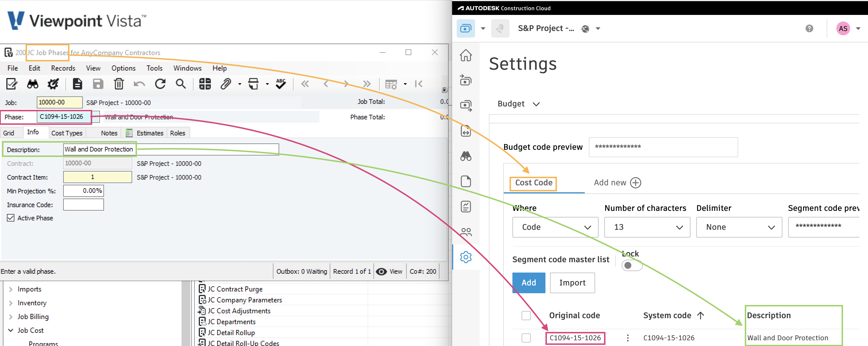Check the select-all checkbox beside Original code
This screenshot has width=868, height=346.
[526, 315]
